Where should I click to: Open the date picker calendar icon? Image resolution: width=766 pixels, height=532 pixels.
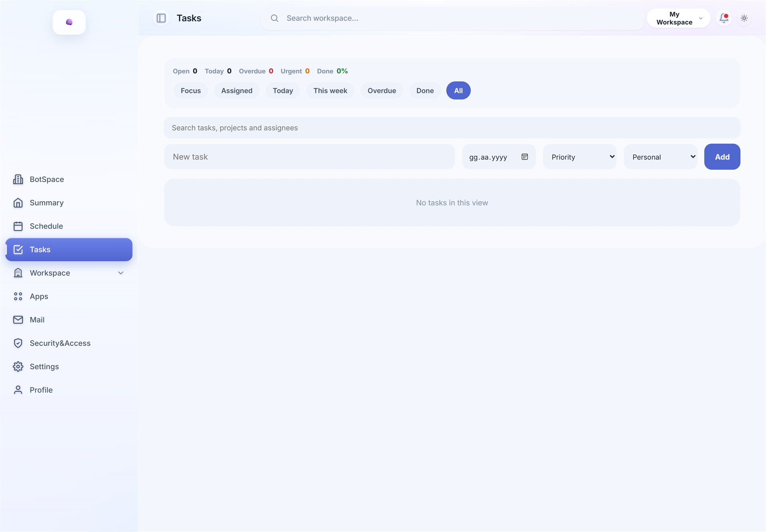[x=525, y=157]
